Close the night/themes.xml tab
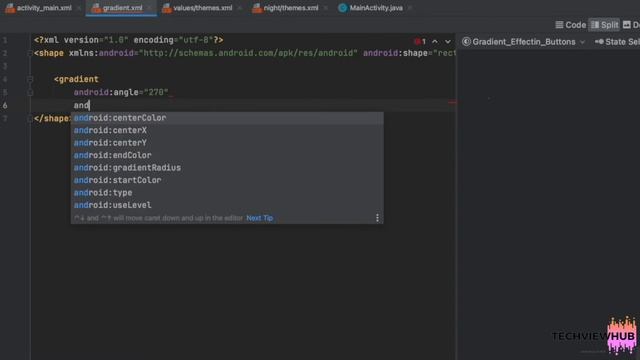This screenshot has width=640, height=360. (326, 8)
